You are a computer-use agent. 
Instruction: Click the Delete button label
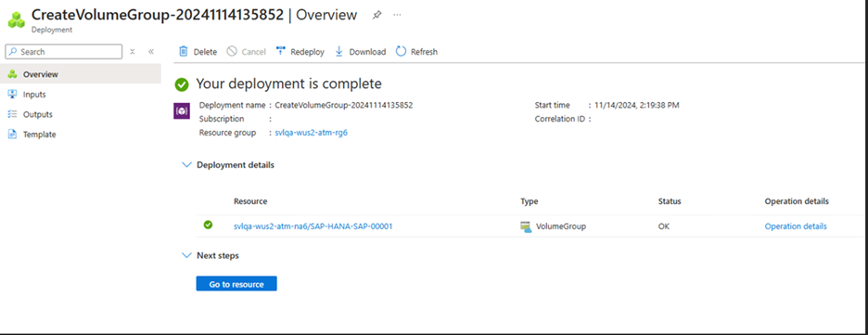205,51
